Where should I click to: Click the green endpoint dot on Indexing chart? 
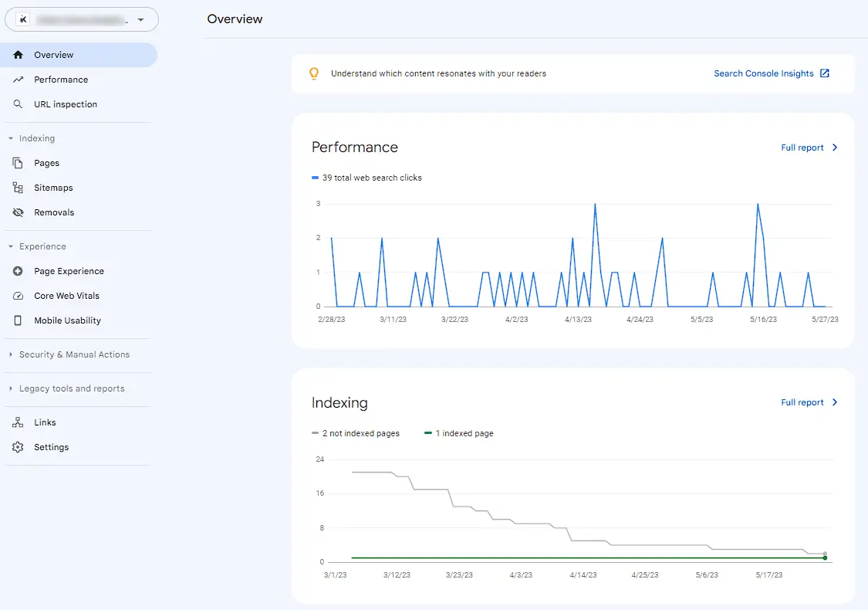coord(825,558)
